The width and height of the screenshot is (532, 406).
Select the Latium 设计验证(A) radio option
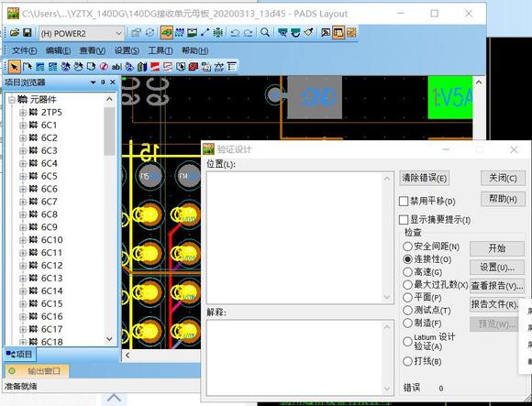407,342
